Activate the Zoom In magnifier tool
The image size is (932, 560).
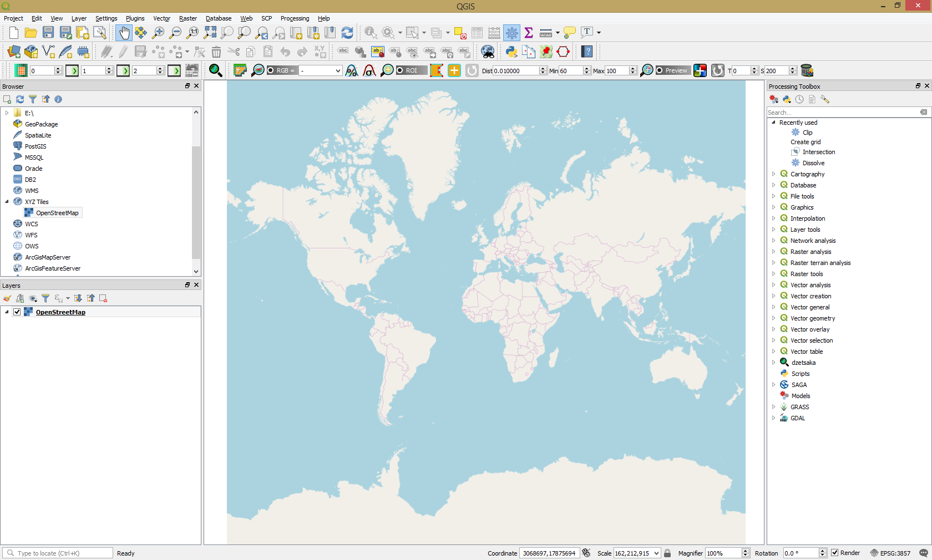tap(158, 33)
